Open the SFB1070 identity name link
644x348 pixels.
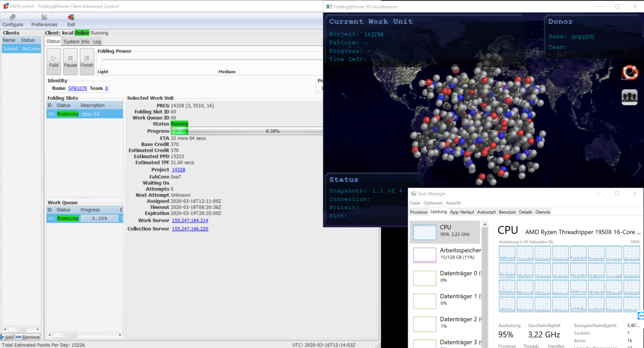click(x=77, y=88)
